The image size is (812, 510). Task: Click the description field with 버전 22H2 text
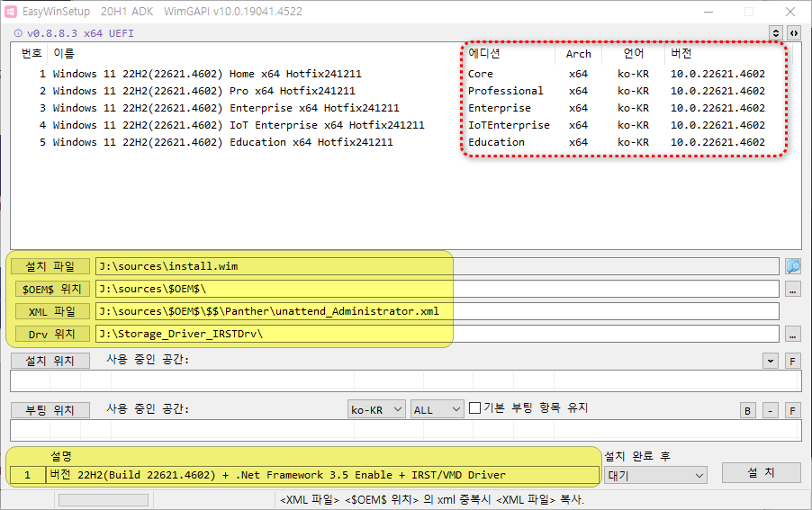tap(322, 475)
